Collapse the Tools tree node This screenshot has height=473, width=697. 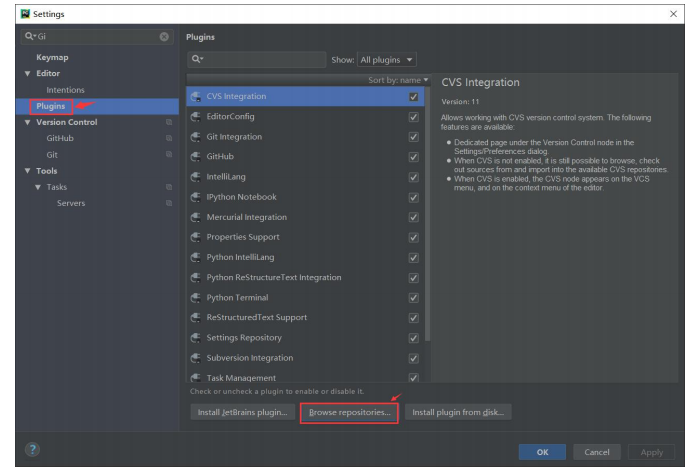(28, 171)
